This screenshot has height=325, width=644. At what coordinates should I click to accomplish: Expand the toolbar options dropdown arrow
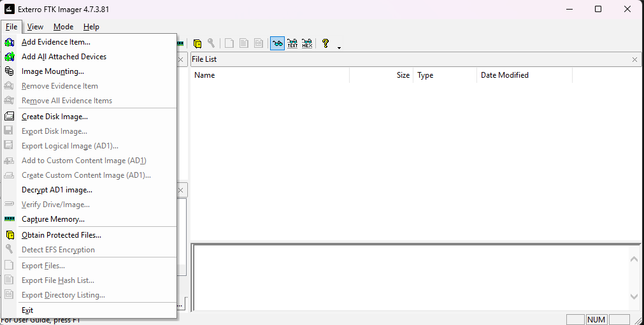coord(339,47)
